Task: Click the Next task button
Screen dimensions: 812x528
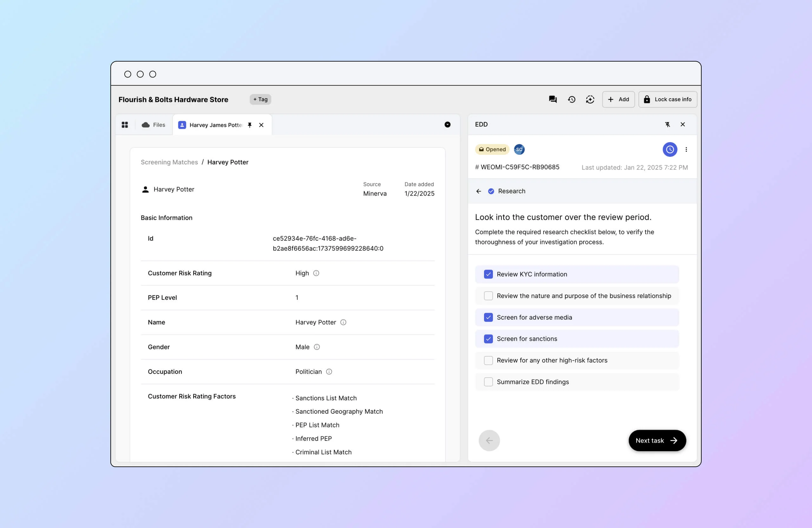Action: tap(657, 441)
